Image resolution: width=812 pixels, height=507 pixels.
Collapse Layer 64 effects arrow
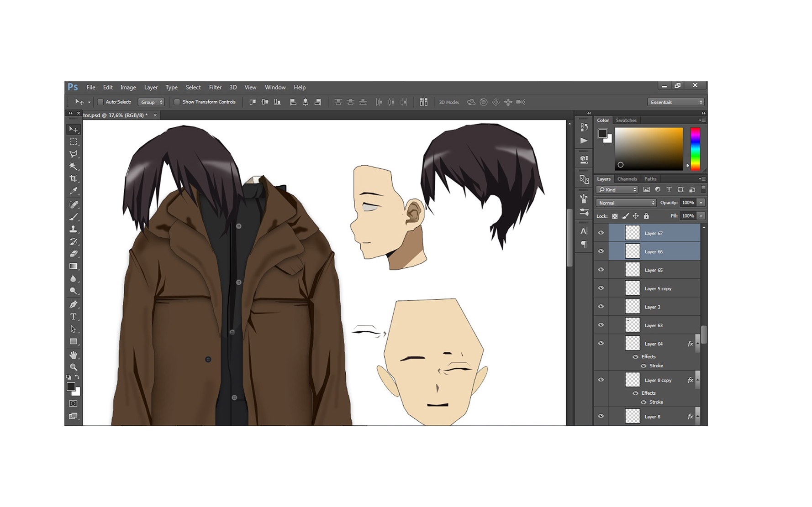click(x=697, y=344)
